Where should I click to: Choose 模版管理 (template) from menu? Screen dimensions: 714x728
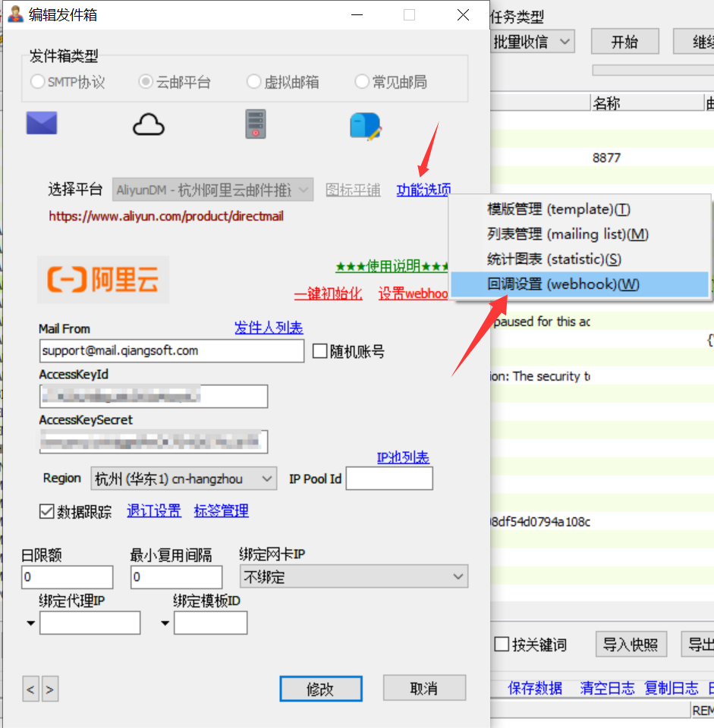(558, 209)
